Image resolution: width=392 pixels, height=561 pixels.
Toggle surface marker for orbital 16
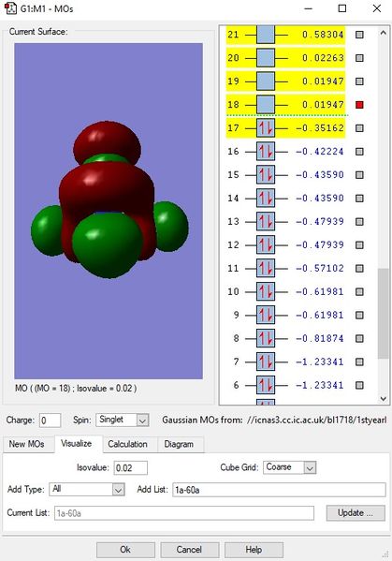[359, 152]
